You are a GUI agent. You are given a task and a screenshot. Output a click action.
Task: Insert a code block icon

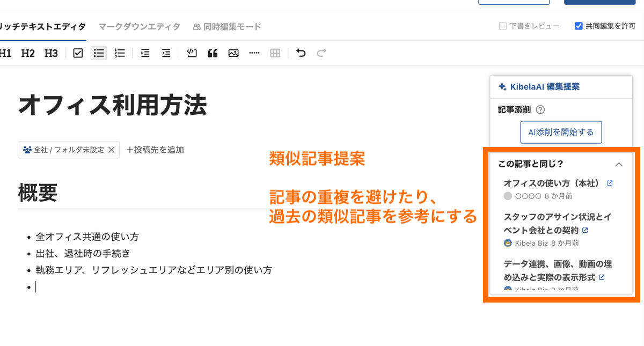click(192, 53)
